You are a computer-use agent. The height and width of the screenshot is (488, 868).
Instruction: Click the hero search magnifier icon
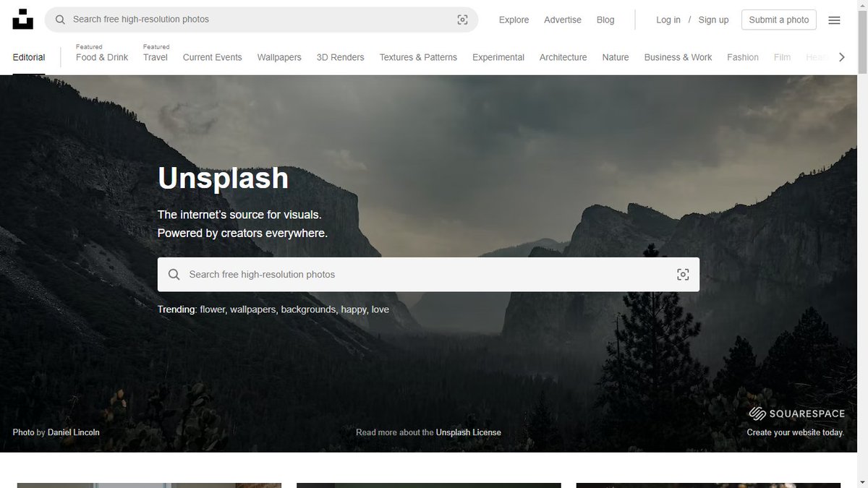click(174, 275)
